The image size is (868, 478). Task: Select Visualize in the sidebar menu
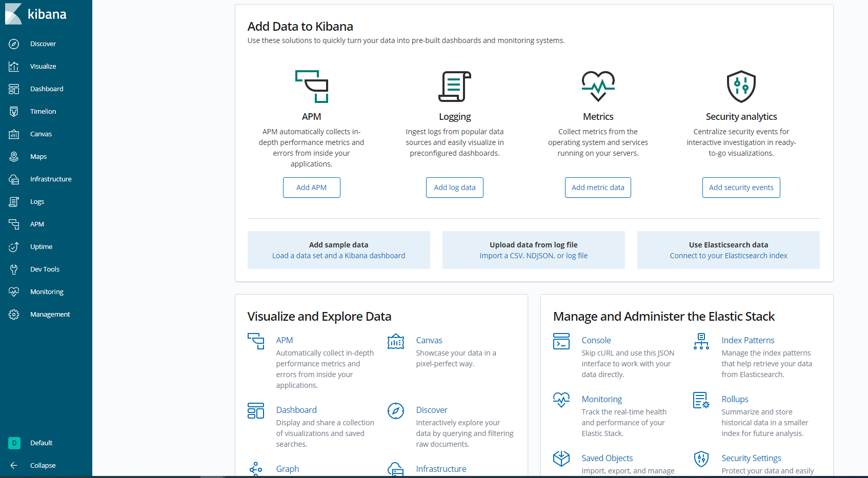[x=43, y=67]
